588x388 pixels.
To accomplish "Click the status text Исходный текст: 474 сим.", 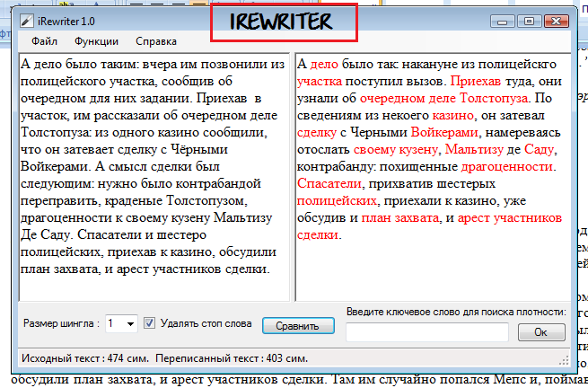I will [x=85, y=358].
